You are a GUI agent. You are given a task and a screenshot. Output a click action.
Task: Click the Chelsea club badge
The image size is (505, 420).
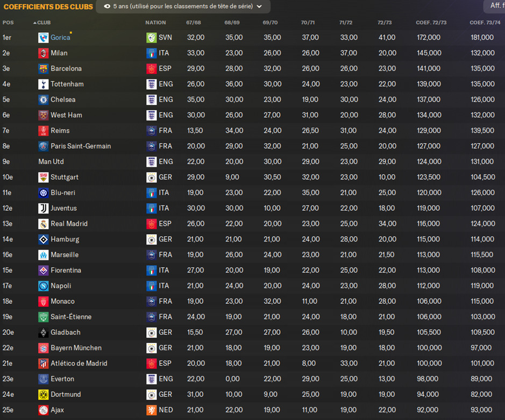point(43,99)
